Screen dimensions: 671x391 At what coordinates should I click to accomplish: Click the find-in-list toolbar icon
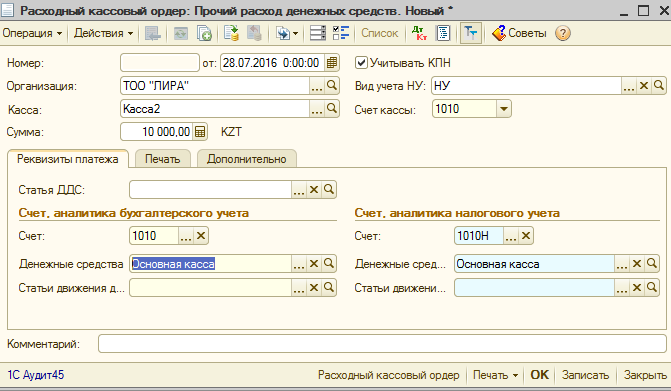(152, 33)
